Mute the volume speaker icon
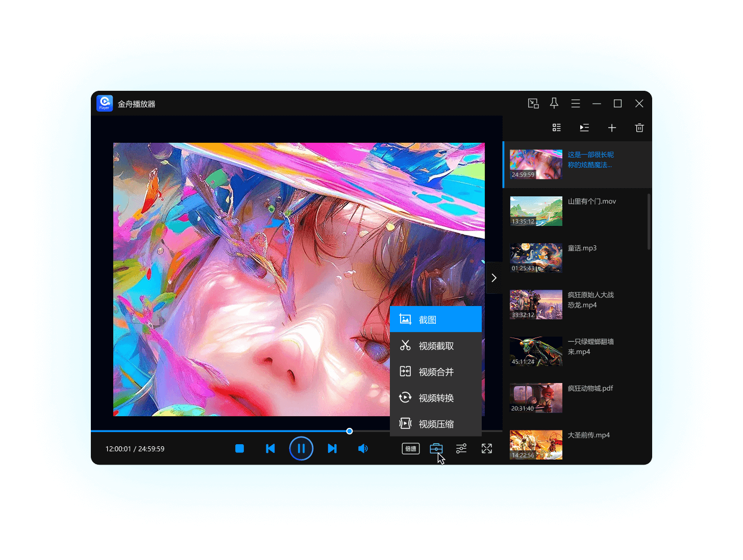Screen dimensions: 743x560 [x=363, y=449]
